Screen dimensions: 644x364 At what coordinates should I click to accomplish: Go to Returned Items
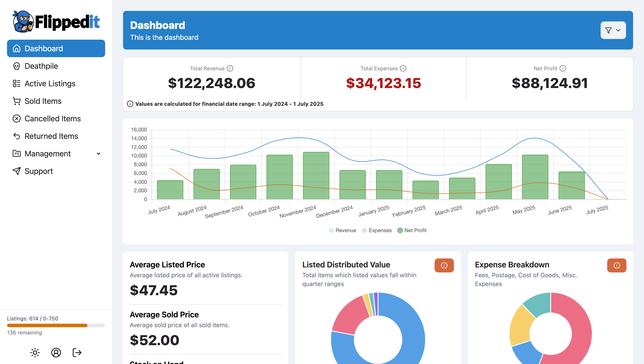point(56,136)
